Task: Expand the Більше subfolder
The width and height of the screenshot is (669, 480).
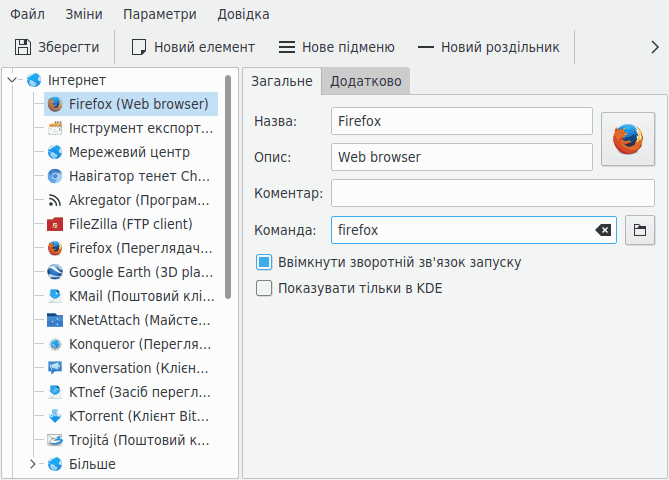Action: (33, 464)
